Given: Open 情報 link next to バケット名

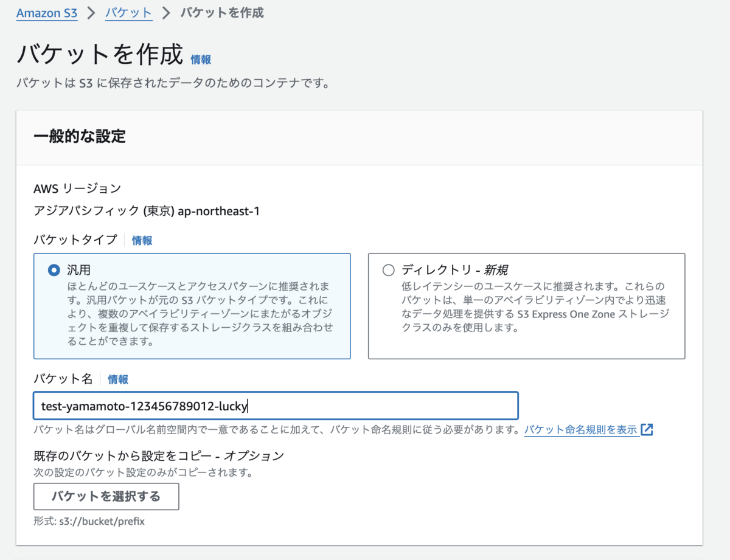Looking at the screenshot, I should 118,379.
